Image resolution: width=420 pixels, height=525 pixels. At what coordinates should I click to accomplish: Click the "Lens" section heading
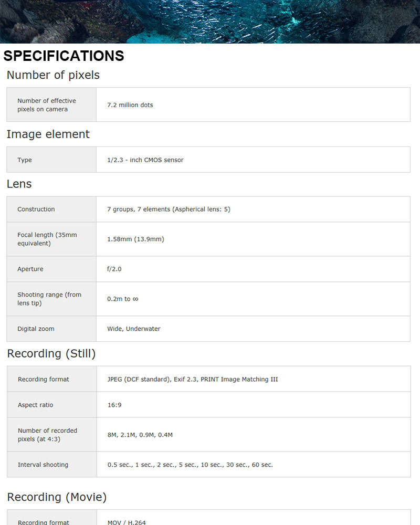pyautogui.click(x=19, y=184)
